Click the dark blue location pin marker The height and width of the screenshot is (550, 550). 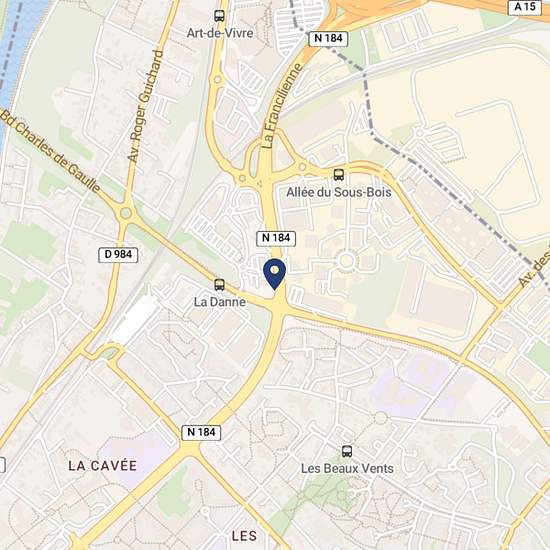(x=275, y=274)
